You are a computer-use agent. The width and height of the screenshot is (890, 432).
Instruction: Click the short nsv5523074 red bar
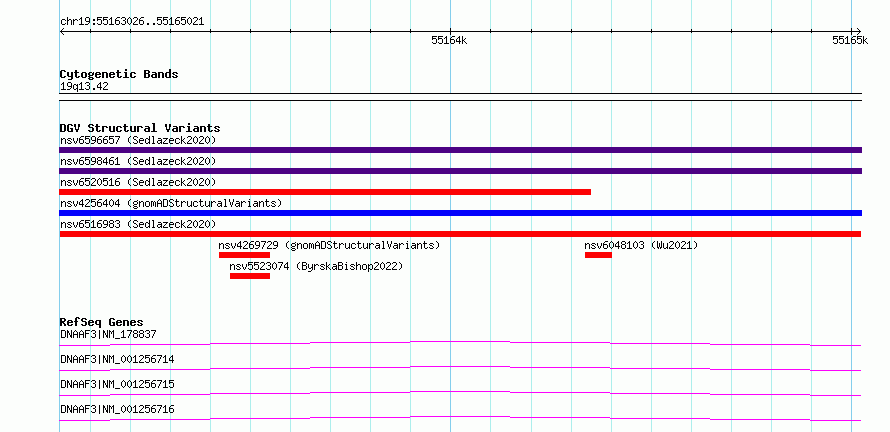click(250, 276)
